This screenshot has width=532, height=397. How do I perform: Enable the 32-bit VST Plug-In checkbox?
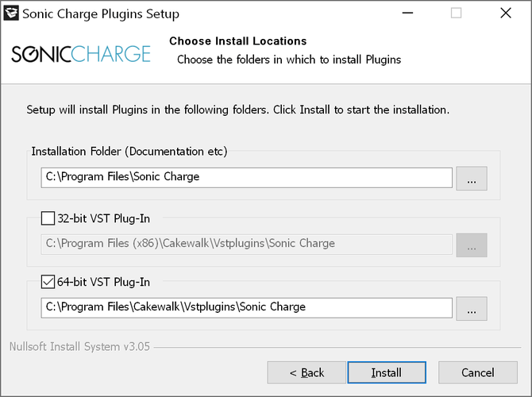click(x=48, y=218)
